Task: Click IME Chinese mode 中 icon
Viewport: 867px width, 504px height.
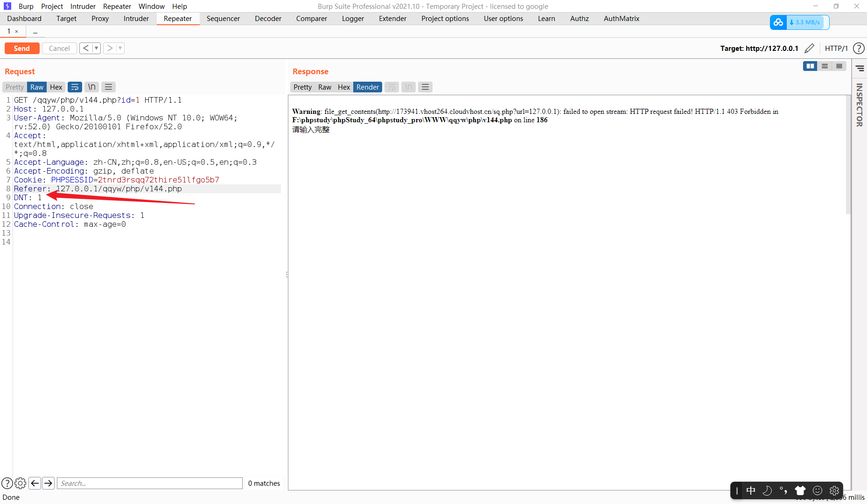Action: (751, 490)
